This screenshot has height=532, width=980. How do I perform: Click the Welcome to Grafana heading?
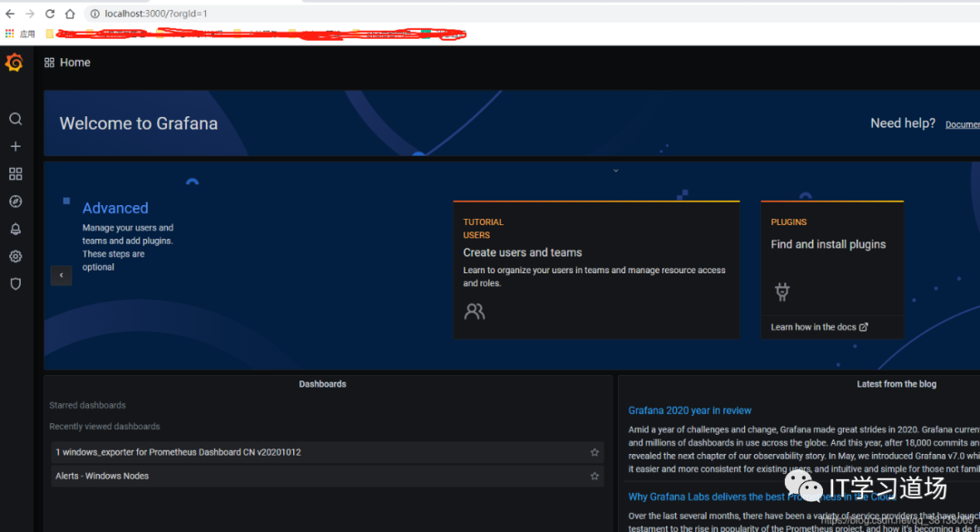tap(139, 123)
